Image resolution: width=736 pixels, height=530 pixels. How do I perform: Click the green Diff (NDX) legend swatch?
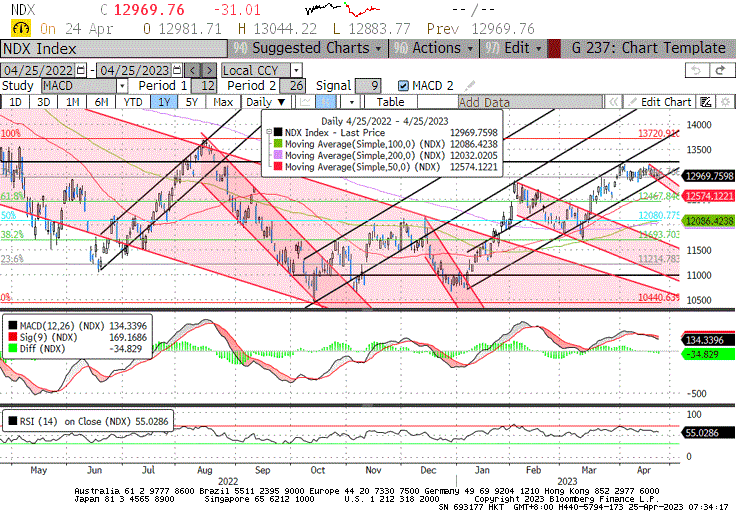coord(13,349)
